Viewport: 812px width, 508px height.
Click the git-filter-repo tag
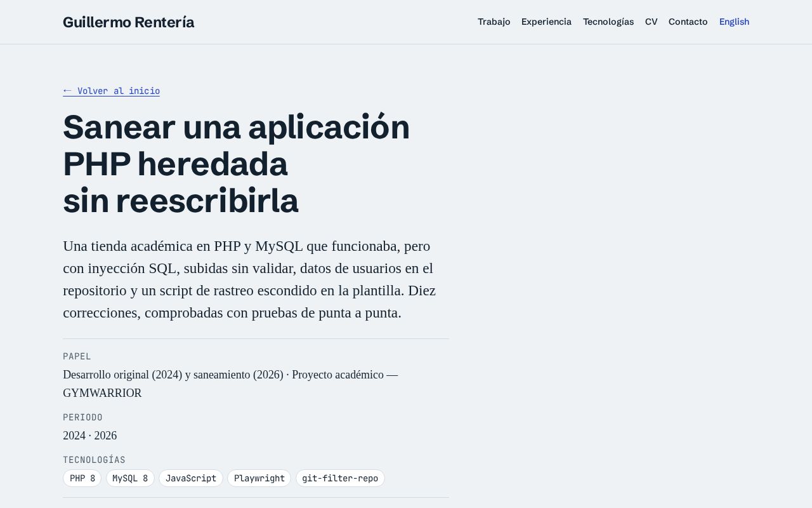click(x=340, y=478)
